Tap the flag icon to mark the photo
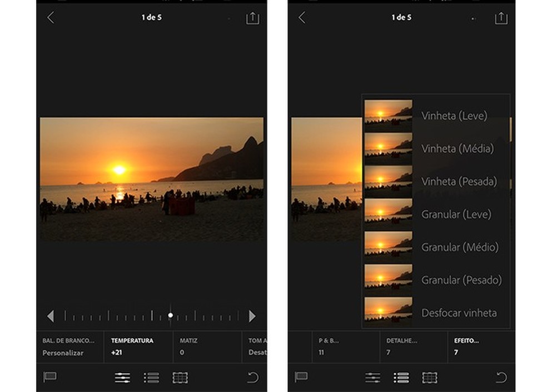The width and height of the screenshot is (547, 392). click(x=51, y=377)
